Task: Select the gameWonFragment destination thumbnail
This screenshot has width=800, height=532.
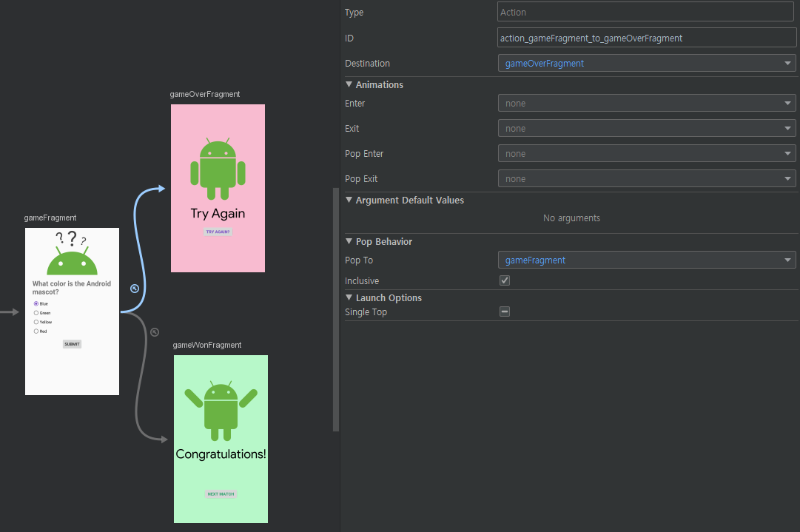Action: [221, 439]
